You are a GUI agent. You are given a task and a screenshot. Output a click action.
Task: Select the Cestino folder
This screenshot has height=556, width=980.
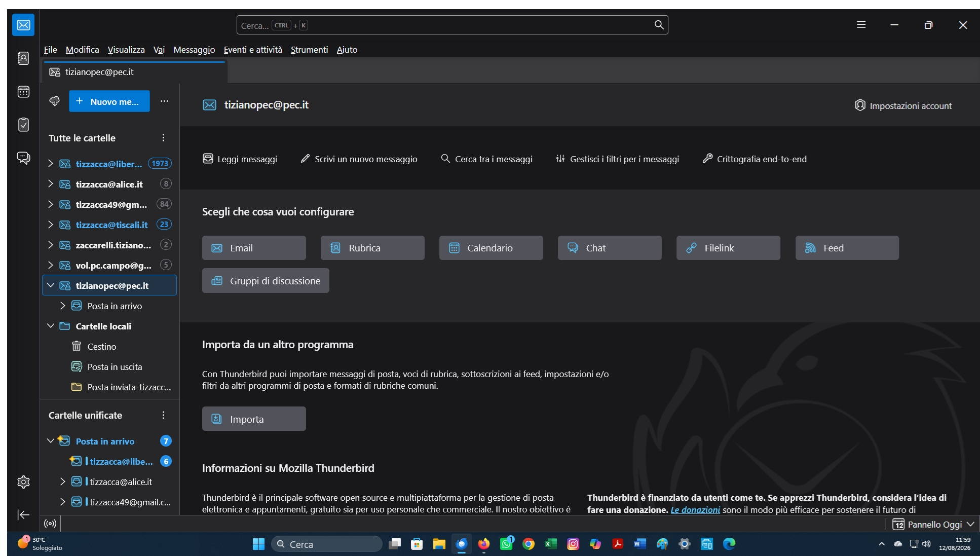tap(109, 346)
